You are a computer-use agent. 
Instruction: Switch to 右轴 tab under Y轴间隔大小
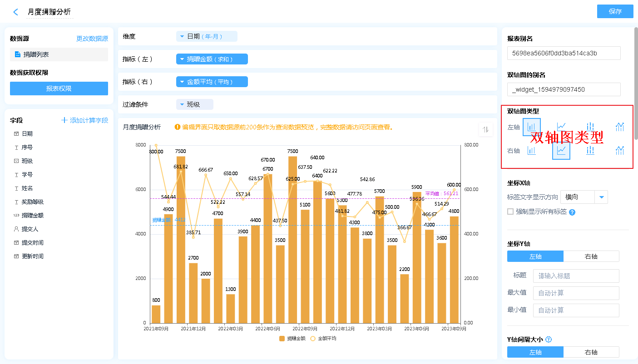(591, 352)
